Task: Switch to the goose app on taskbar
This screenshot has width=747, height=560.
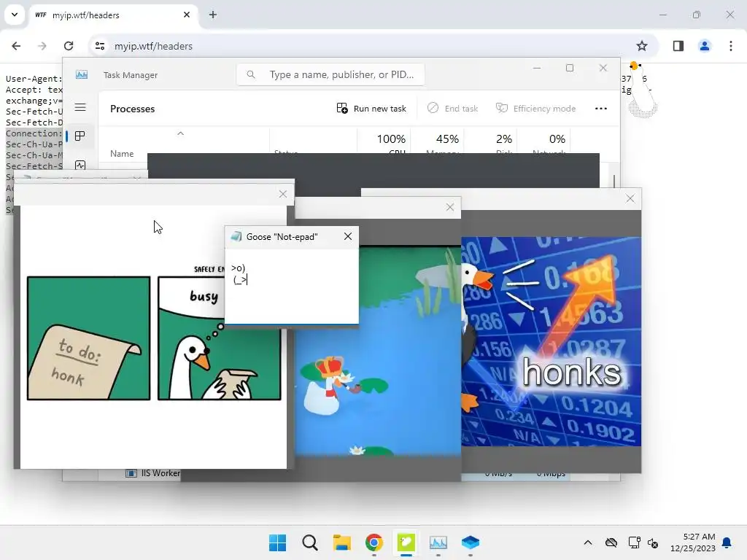Action: pos(406,542)
